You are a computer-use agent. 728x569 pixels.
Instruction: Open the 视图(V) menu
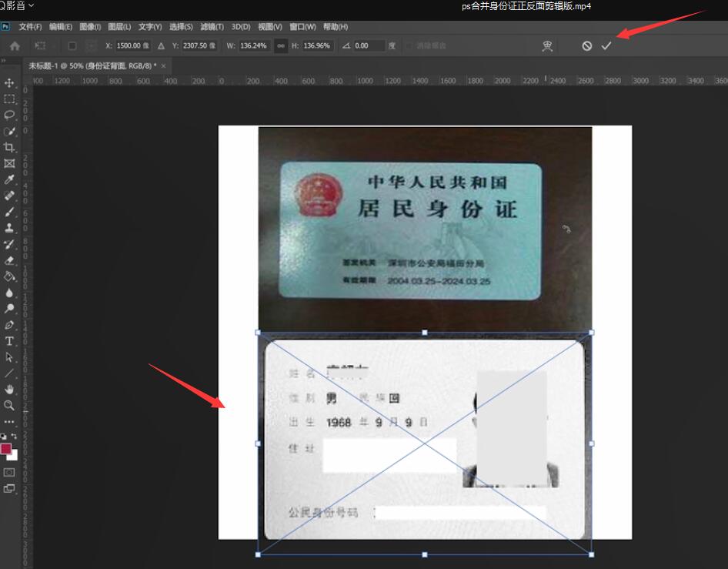[270, 27]
